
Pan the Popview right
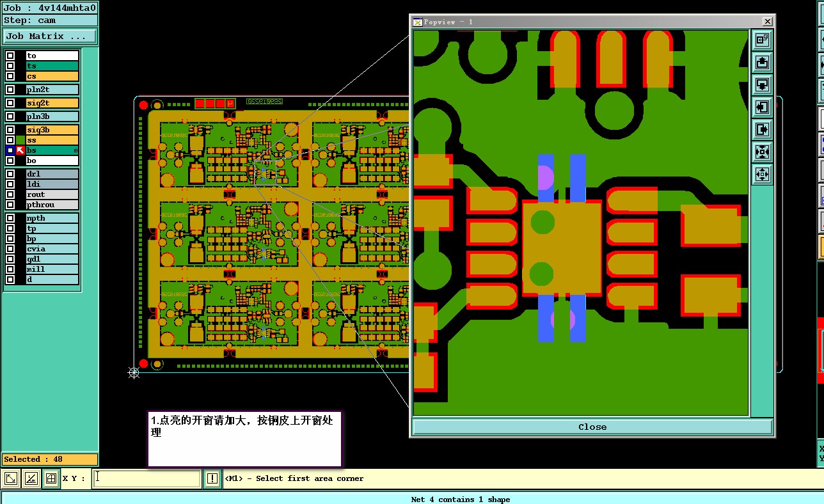(x=762, y=130)
